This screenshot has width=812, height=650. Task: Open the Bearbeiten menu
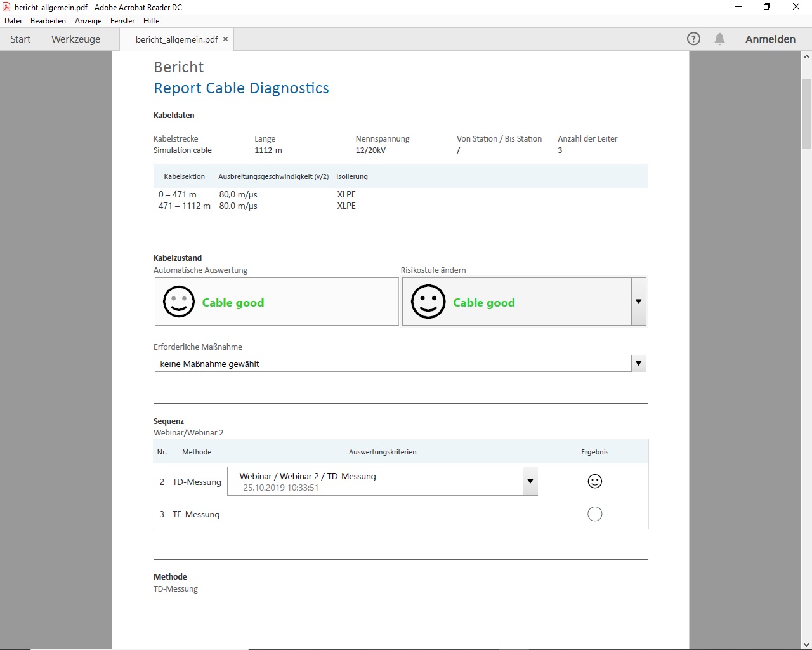[x=48, y=21]
